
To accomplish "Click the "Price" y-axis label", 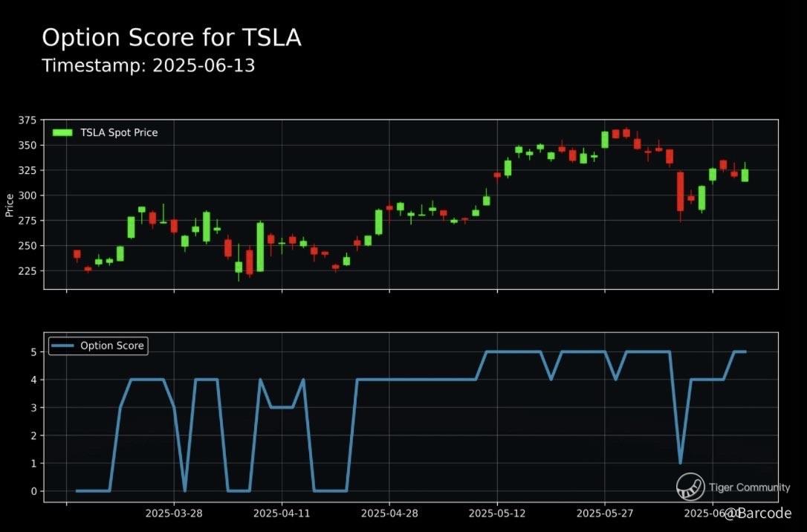I will [9, 205].
